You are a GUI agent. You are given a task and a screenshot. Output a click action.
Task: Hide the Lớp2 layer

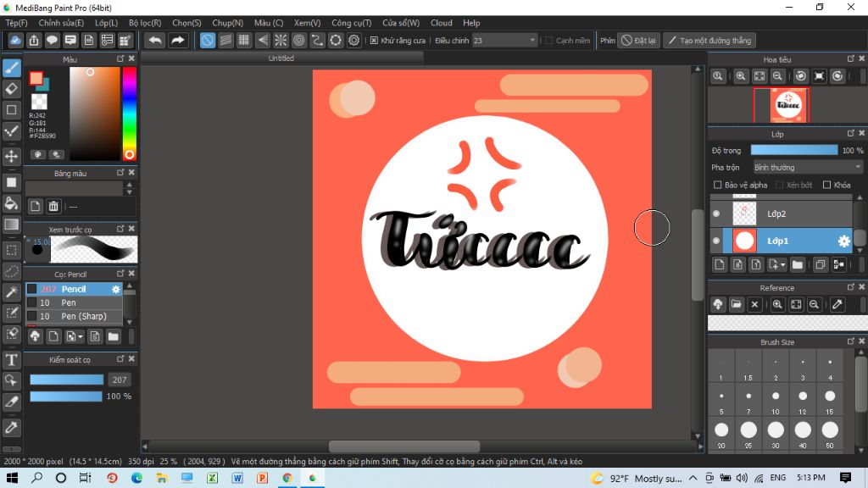pyautogui.click(x=716, y=213)
